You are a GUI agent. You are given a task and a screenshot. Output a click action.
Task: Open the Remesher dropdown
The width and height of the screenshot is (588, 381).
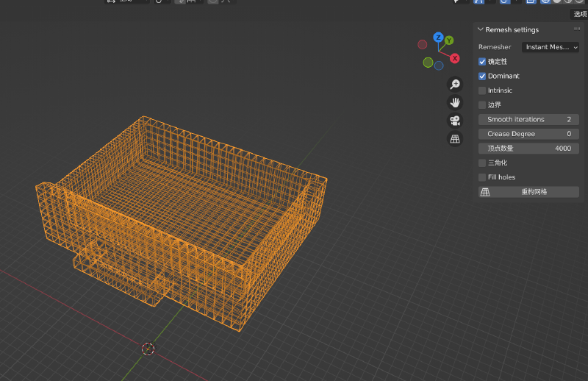[551, 47]
